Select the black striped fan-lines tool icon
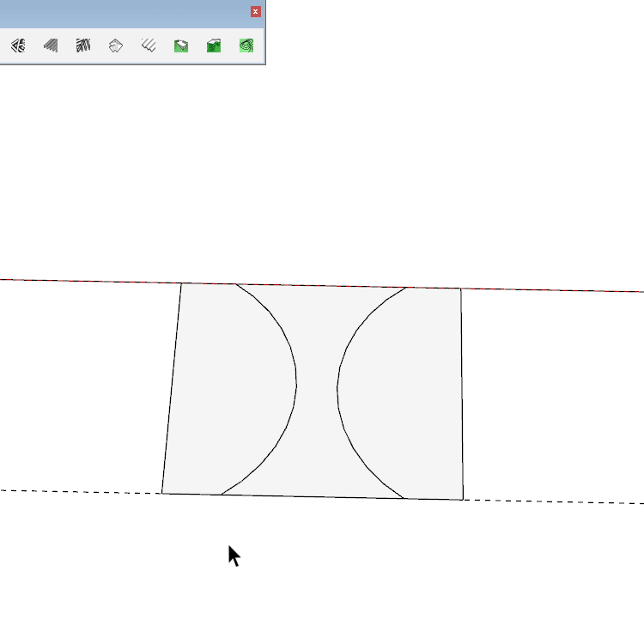The width and height of the screenshot is (644, 644). point(83,46)
